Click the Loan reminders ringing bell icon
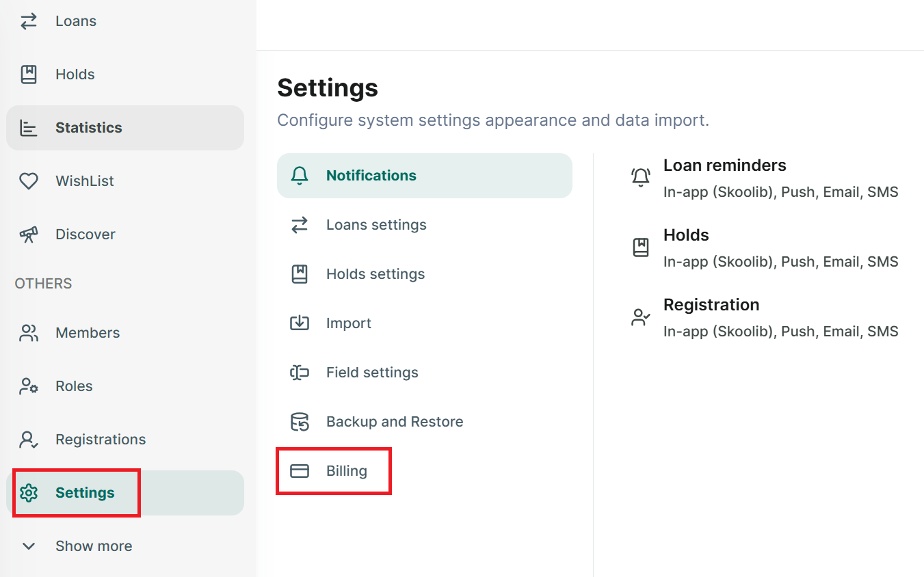The image size is (924, 577). [641, 178]
